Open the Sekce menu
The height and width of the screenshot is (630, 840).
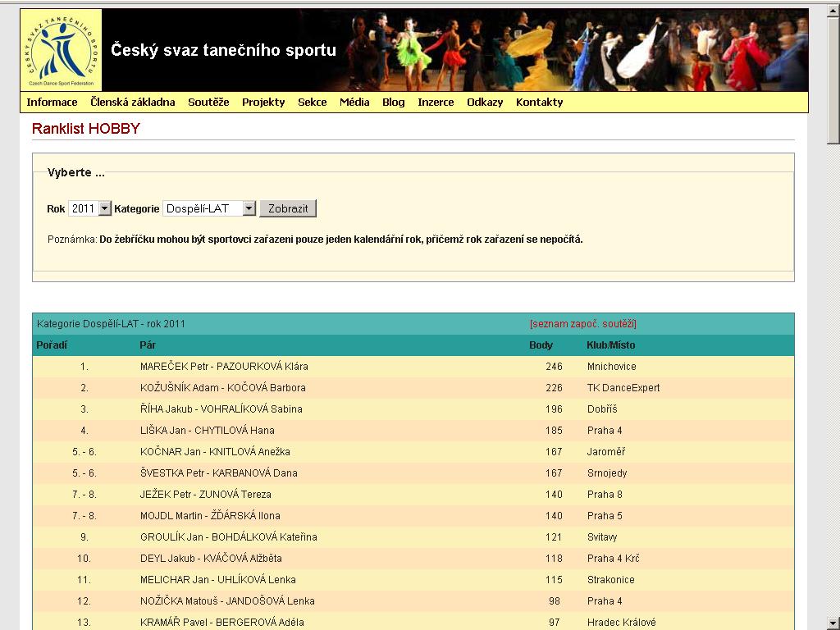point(313,103)
